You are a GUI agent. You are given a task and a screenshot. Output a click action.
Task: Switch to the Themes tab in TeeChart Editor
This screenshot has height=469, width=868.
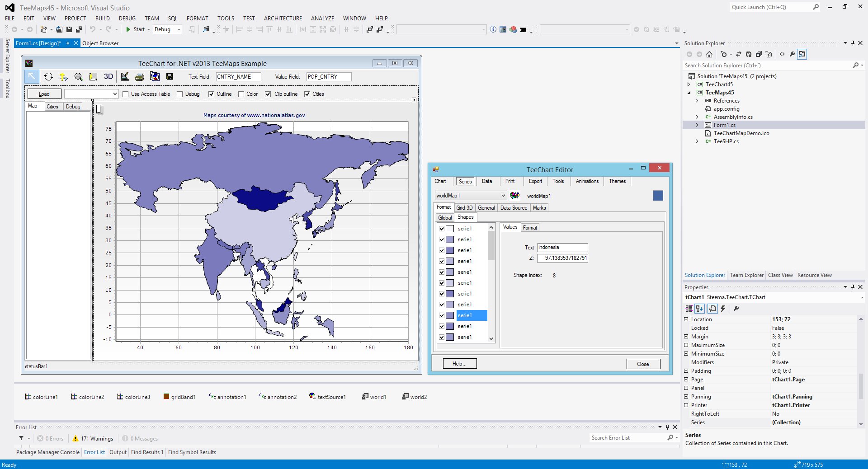click(x=617, y=181)
